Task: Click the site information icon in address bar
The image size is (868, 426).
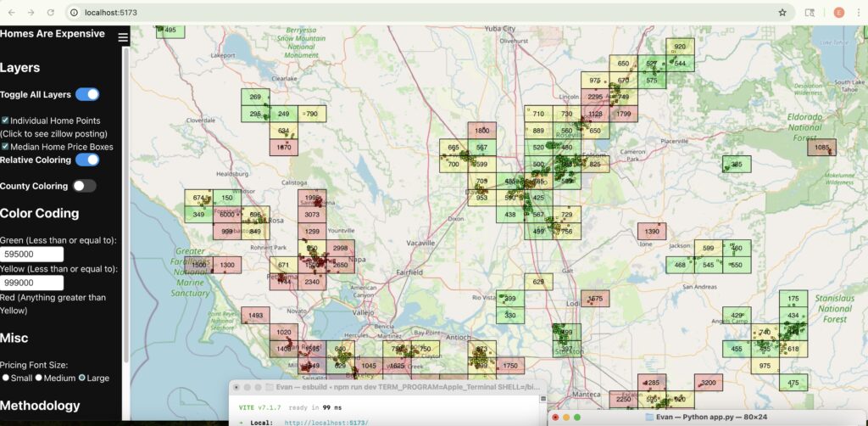Action: coord(75,13)
